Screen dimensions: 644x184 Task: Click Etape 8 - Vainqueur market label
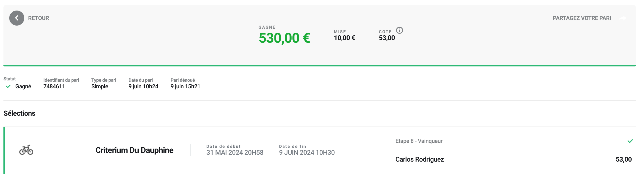click(x=419, y=141)
